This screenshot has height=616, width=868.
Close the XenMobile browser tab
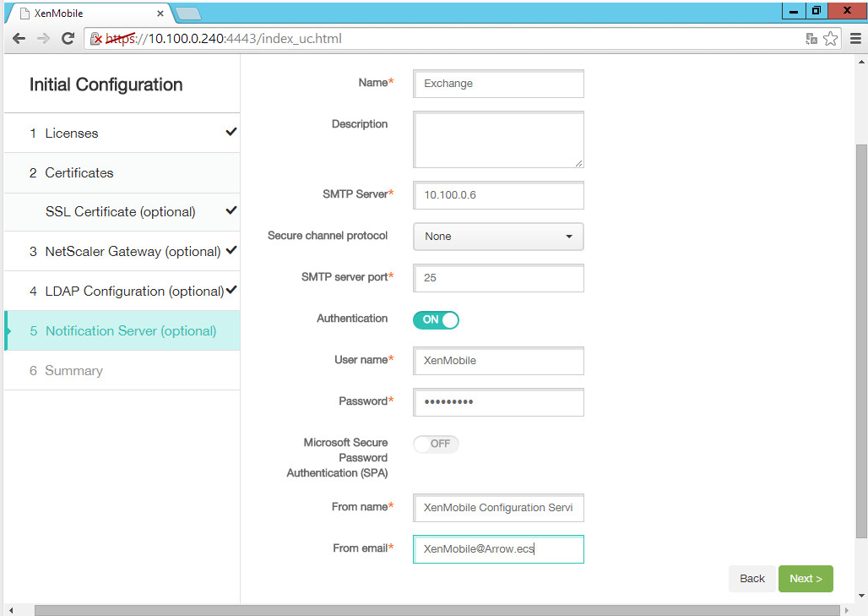[160, 14]
